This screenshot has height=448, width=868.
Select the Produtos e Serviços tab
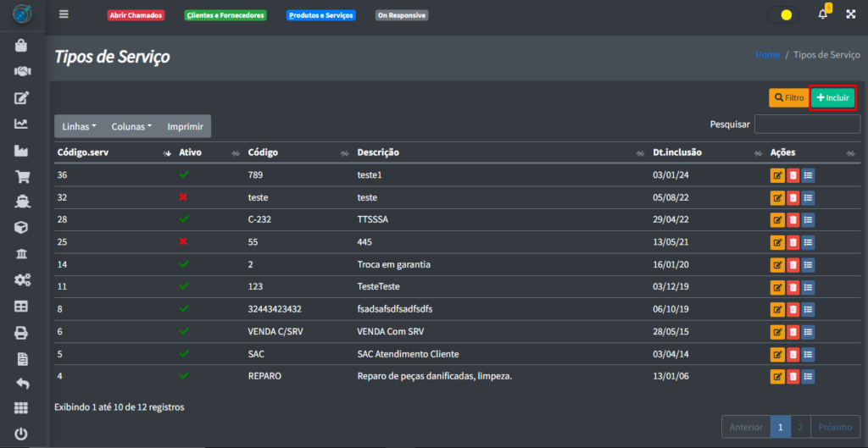pyautogui.click(x=320, y=15)
